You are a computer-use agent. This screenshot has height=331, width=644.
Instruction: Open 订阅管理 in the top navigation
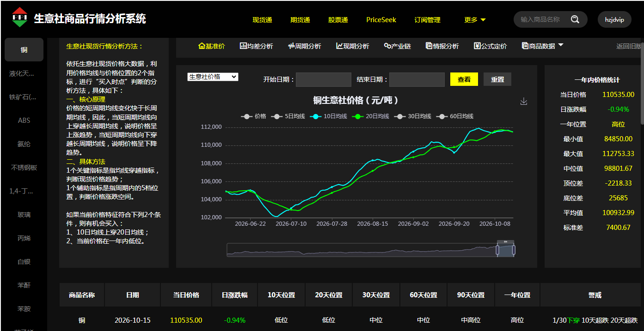tap(427, 20)
